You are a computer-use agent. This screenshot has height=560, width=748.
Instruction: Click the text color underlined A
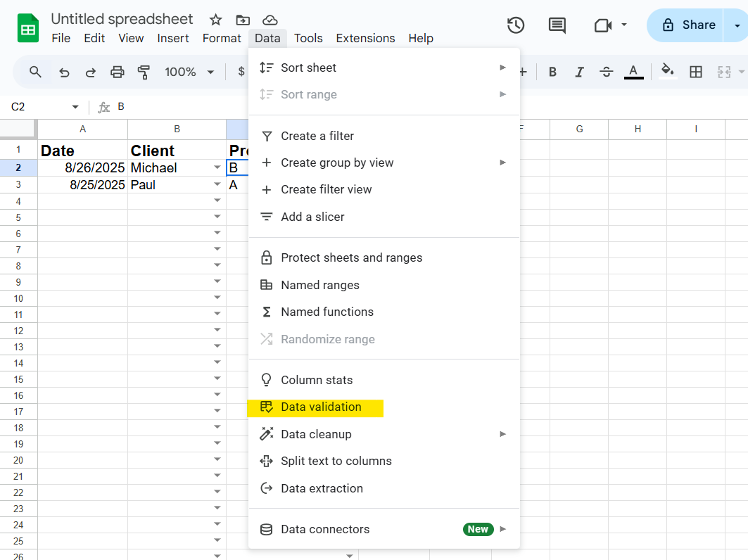pyautogui.click(x=633, y=71)
